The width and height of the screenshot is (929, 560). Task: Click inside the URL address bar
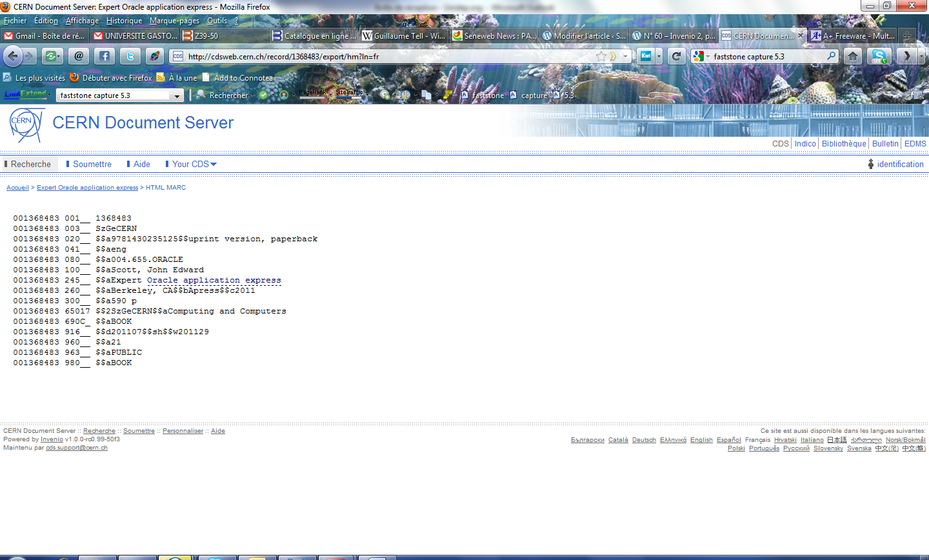tap(387, 56)
